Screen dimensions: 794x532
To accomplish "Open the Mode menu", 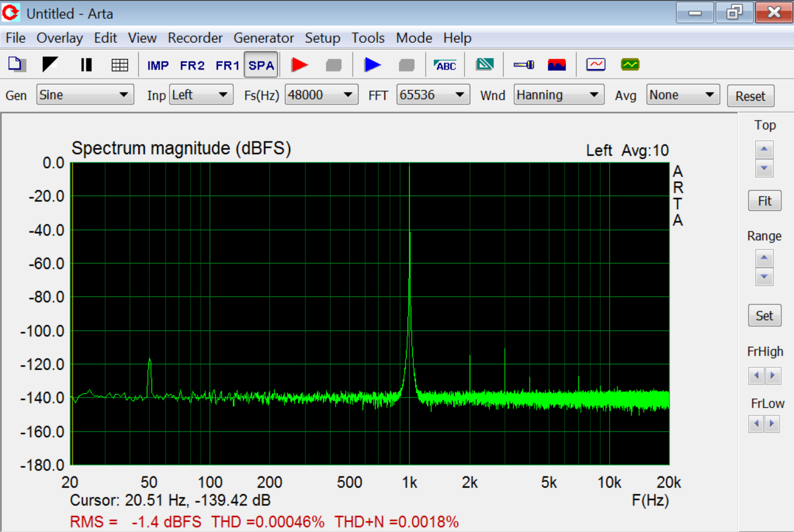I will click(414, 38).
